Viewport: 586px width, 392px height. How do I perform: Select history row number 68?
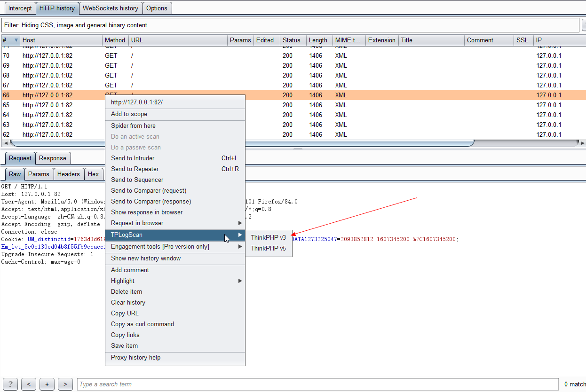[x=293, y=75]
